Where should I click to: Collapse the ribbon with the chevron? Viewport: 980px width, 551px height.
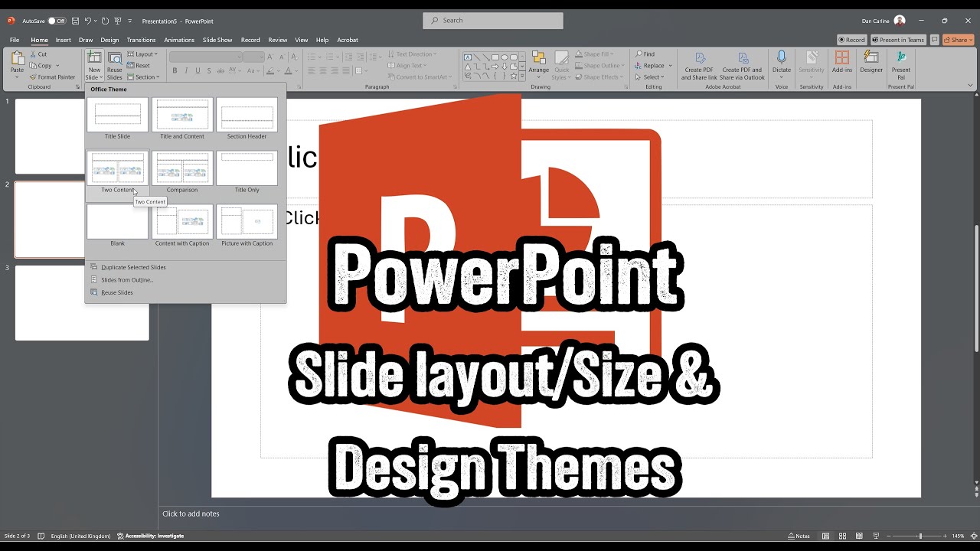pyautogui.click(x=969, y=86)
